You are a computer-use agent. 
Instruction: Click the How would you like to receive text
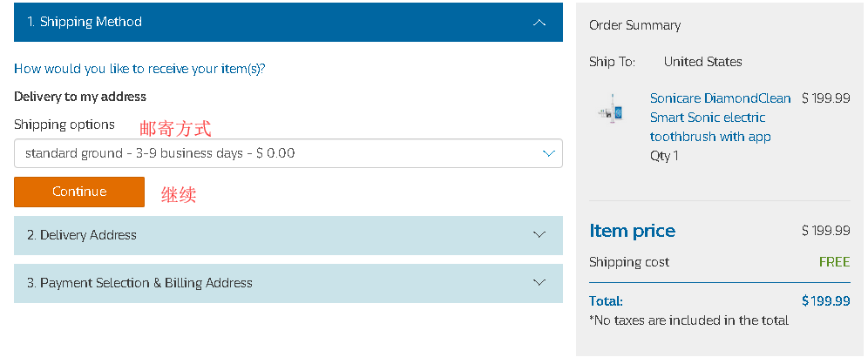click(x=139, y=69)
